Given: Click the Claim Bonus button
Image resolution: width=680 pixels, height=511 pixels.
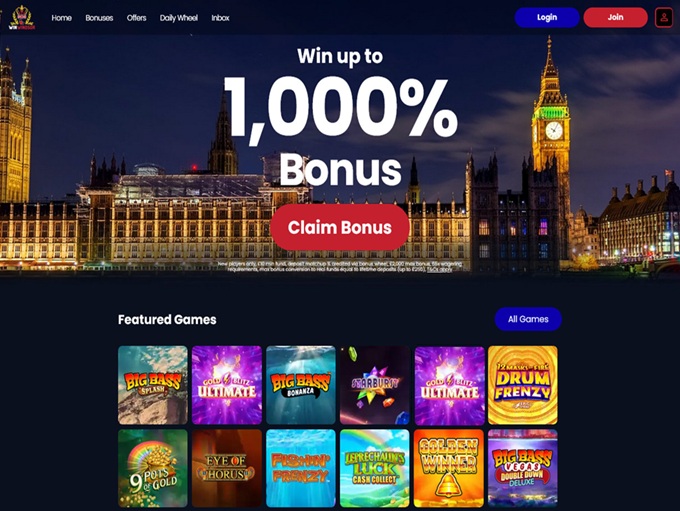Looking at the screenshot, I should pos(340,227).
